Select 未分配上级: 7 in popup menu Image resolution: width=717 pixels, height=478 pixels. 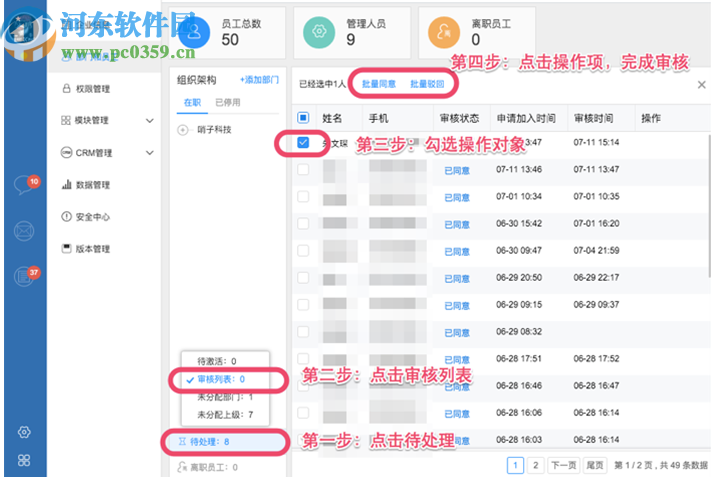(x=225, y=415)
